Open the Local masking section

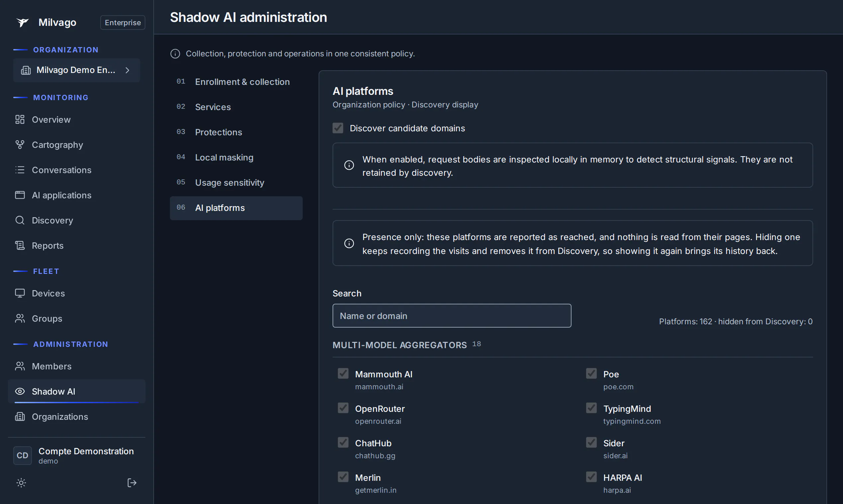[x=236, y=157]
